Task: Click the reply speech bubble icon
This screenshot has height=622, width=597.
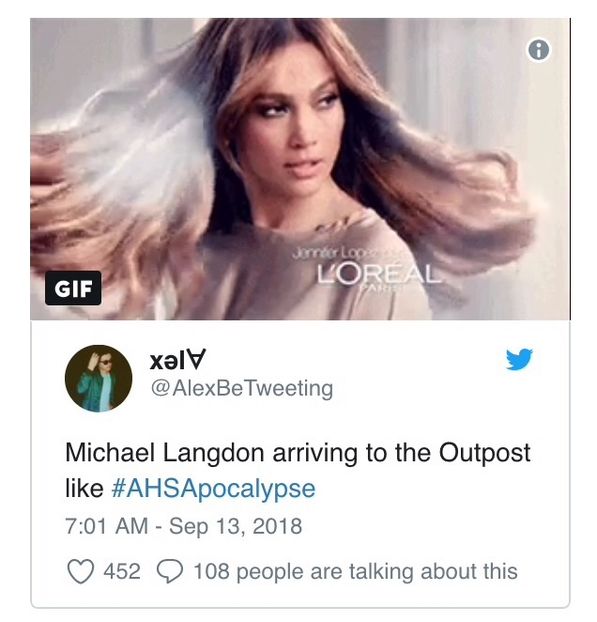Action: click(x=170, y=572)
